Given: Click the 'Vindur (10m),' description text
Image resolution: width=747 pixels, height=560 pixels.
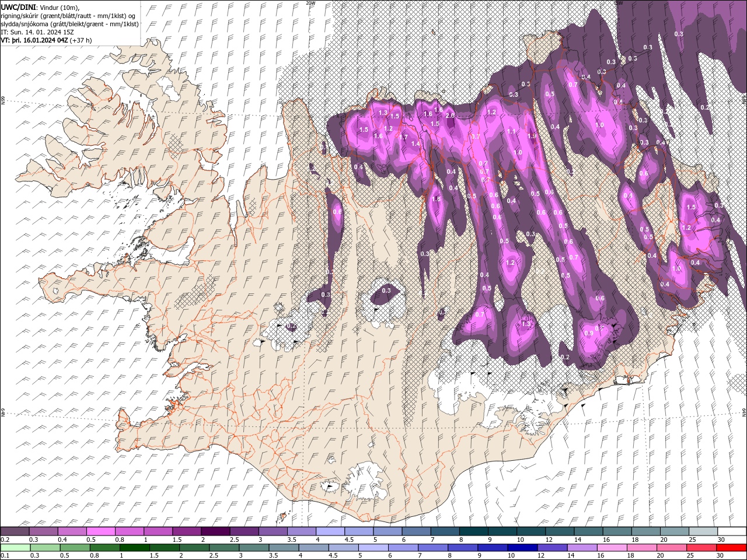Looking at the screenshot, I should click(x=58, y=7).
